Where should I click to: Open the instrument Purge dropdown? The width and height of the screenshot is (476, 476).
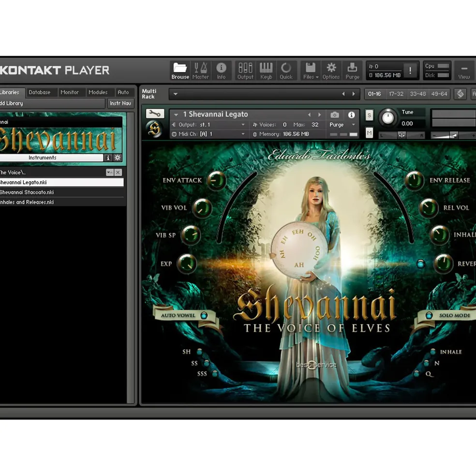342,125
